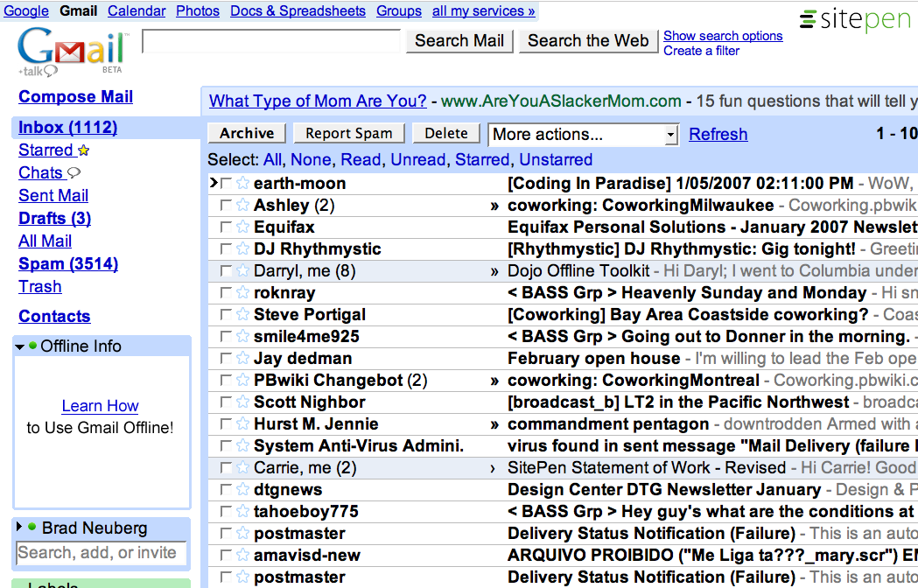Star the dtgnews message
The width and height of the screenshot is (918, 588).
(x=243, y=489)
